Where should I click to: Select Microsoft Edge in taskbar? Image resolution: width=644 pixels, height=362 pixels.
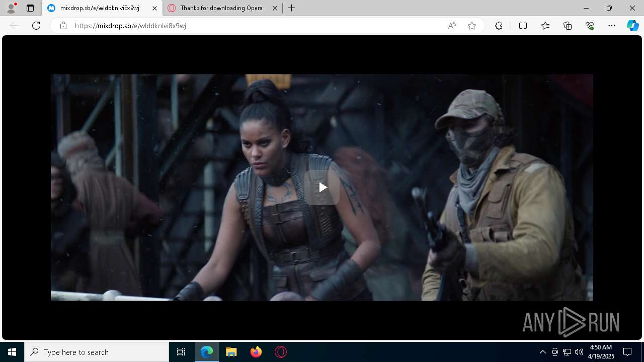207,352
